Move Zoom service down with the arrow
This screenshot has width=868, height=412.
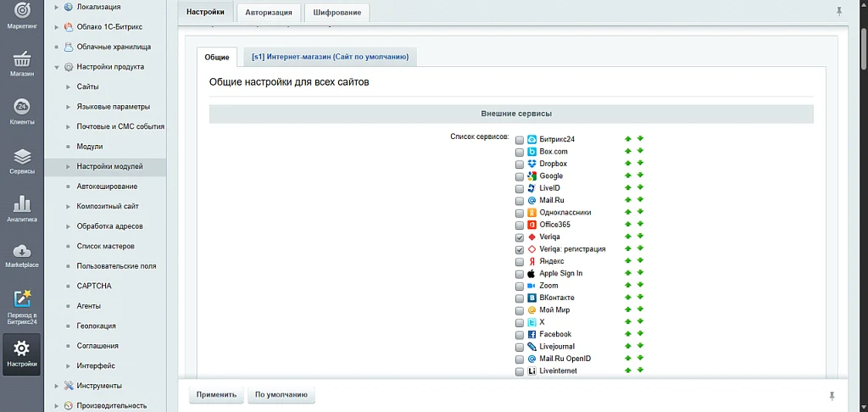pos(640,285)
